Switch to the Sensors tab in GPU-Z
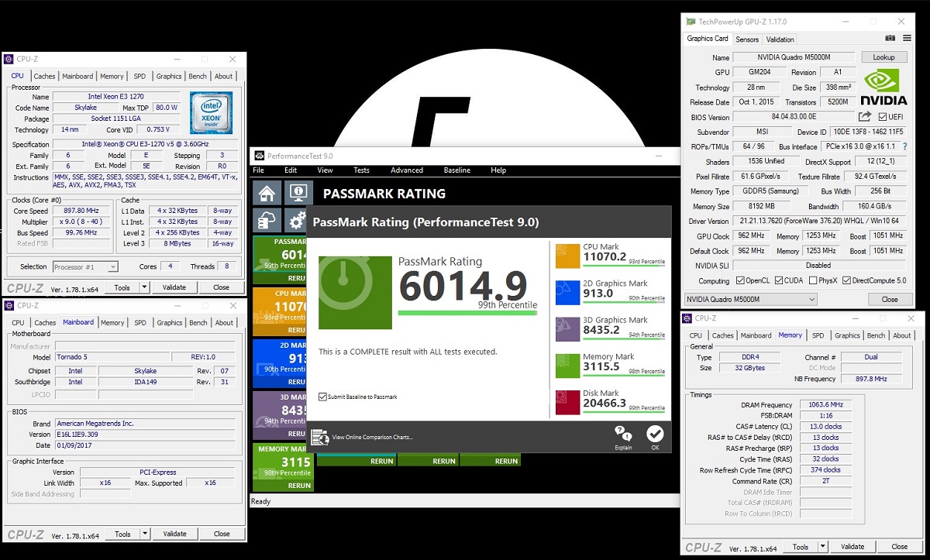 747,40
